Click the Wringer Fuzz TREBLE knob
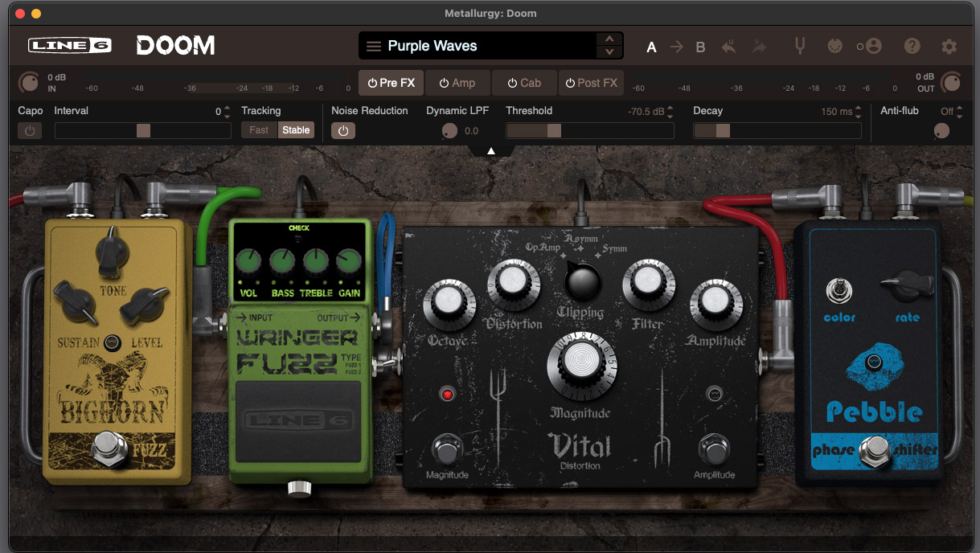980x553 pixels. (x=316, y=260)
